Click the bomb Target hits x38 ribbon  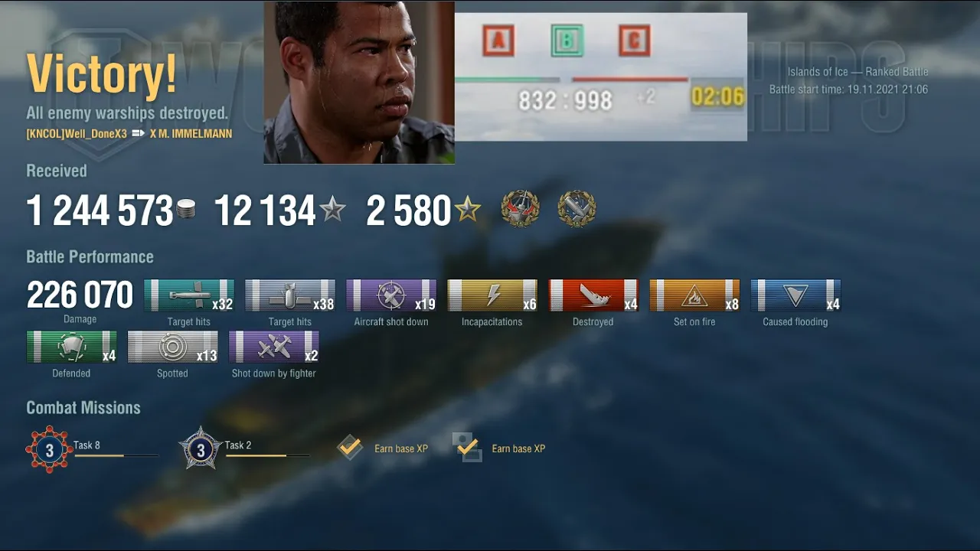click(290, 295)
